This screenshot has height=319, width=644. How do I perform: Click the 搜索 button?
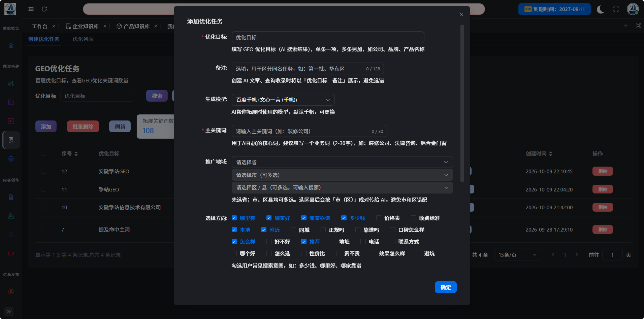point(157,96)
